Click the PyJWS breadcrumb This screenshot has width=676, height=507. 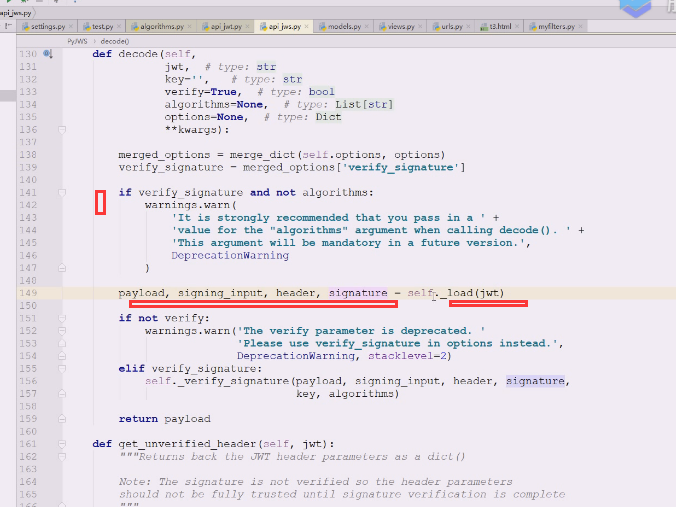pos(77,41)
